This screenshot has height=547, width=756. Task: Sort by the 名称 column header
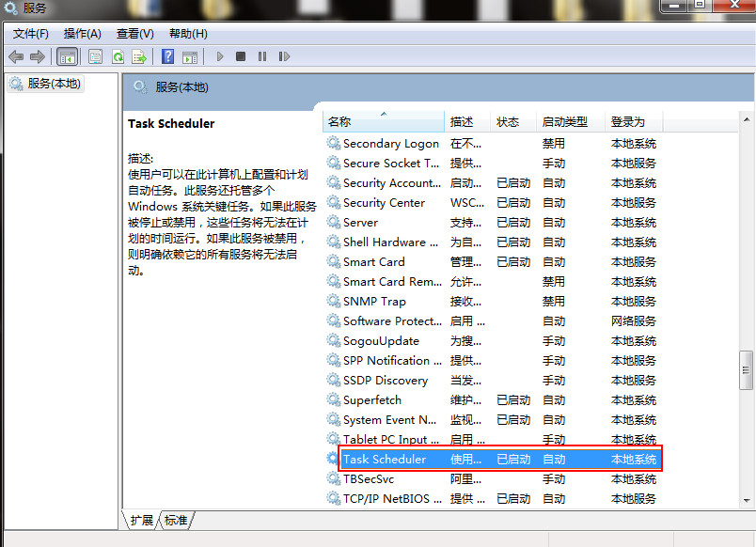tap(384, 121)
